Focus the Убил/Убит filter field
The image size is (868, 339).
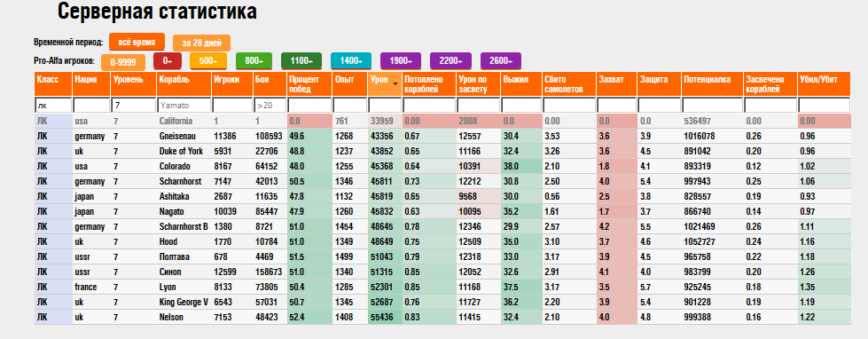[824, 105]
